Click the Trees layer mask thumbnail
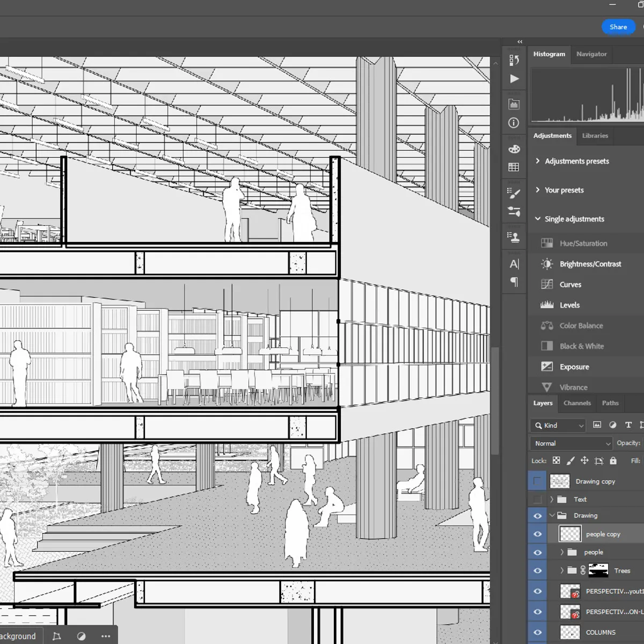644x644 pixels. (x=599, y=570)
